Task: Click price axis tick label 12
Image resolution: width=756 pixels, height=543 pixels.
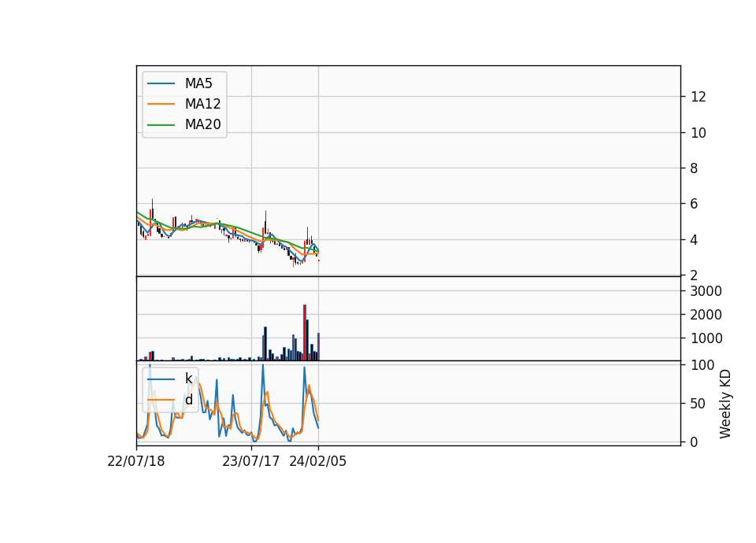Action: pos(699,97)
